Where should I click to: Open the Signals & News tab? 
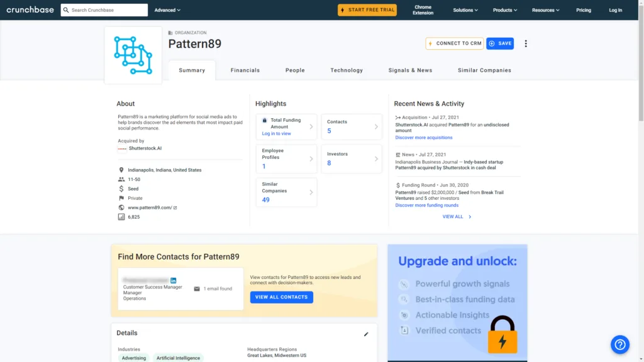click(410, 70)
